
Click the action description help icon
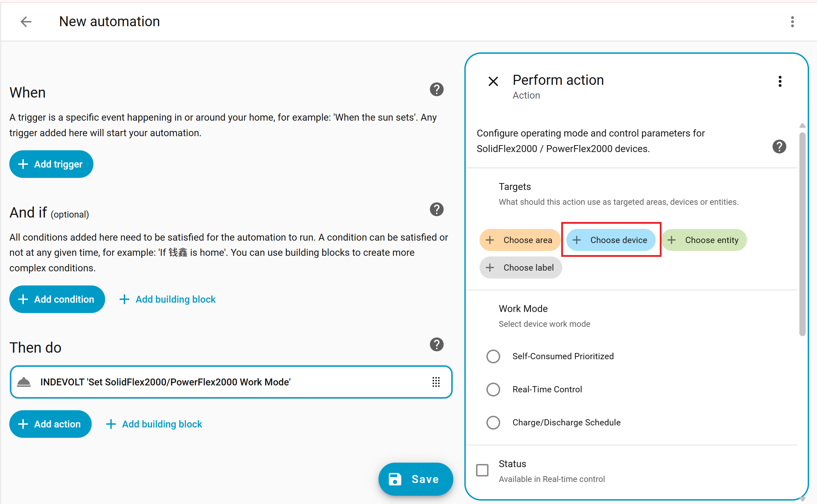pos(779,147)
